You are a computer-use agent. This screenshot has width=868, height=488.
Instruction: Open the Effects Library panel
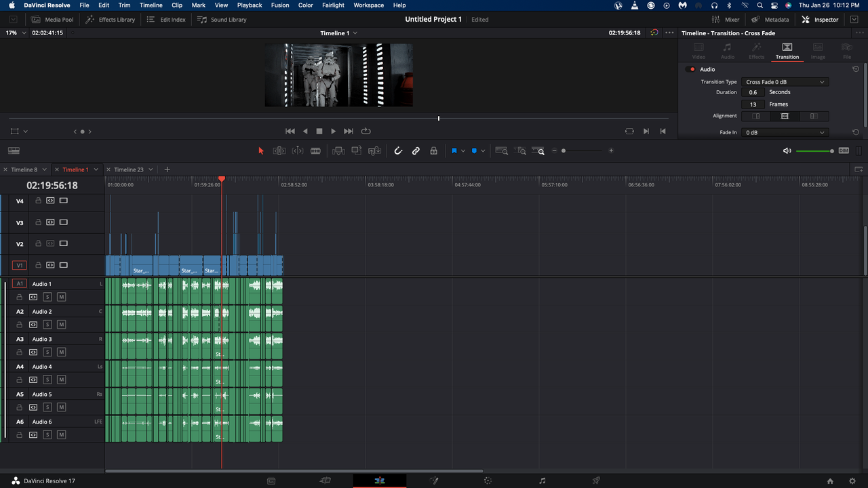point(111,20)
